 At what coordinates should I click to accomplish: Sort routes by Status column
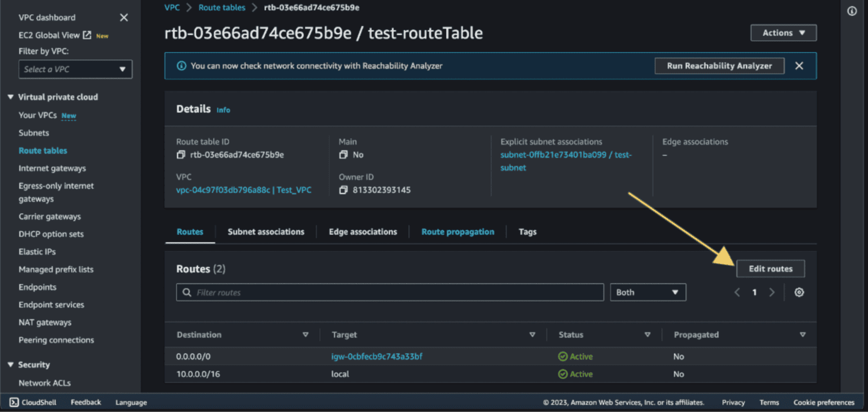tap(647, 335)
